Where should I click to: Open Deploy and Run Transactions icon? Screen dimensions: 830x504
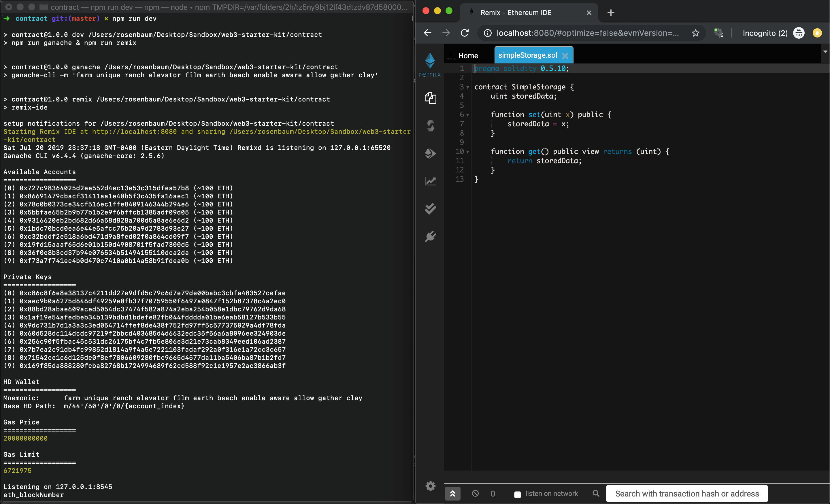click(430, 153)
